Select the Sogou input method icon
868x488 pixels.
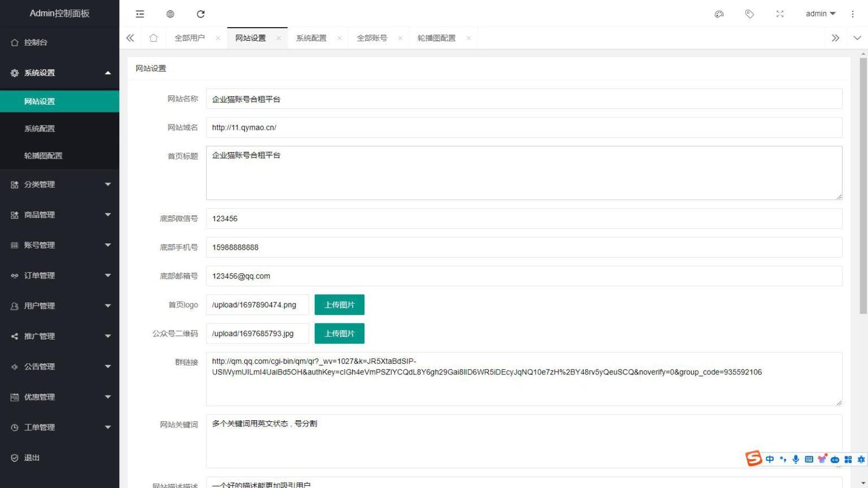click(x=753, y=459)
